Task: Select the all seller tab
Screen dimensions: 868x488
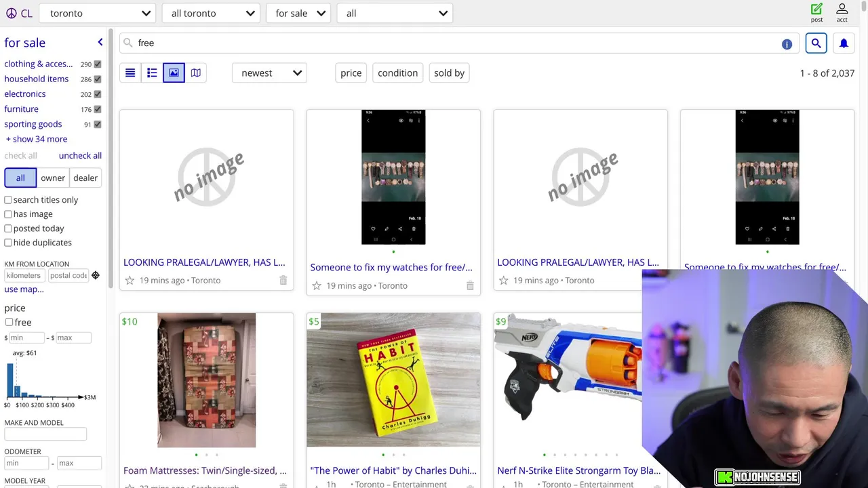Action: [20, 178]
